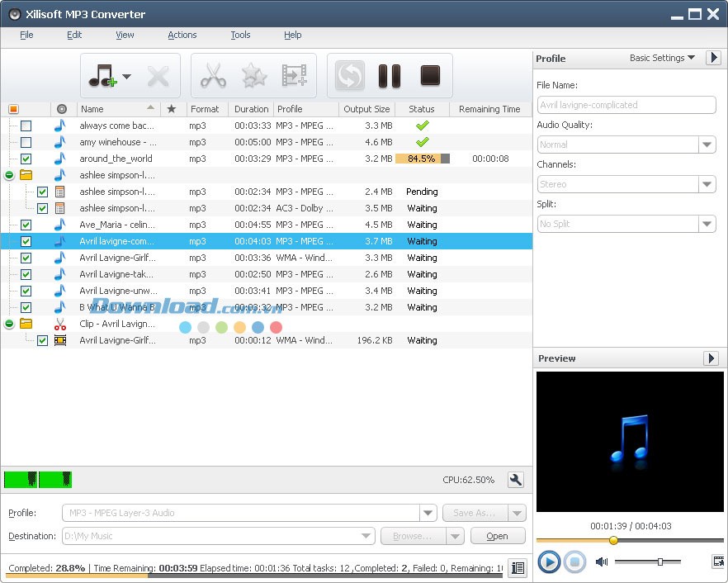The width and height of the screenshot is (728, 583).
Task: Click the File Name input field
Action: coord(627,105)
